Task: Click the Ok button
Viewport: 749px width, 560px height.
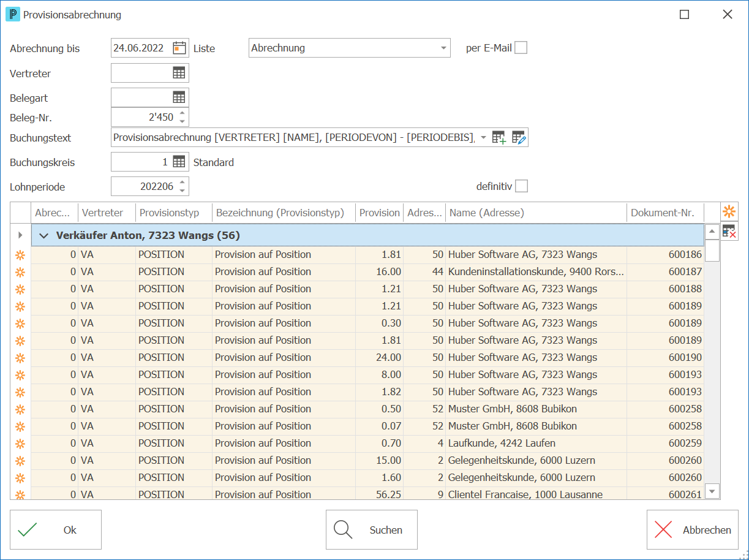Action: pos(56,530)
